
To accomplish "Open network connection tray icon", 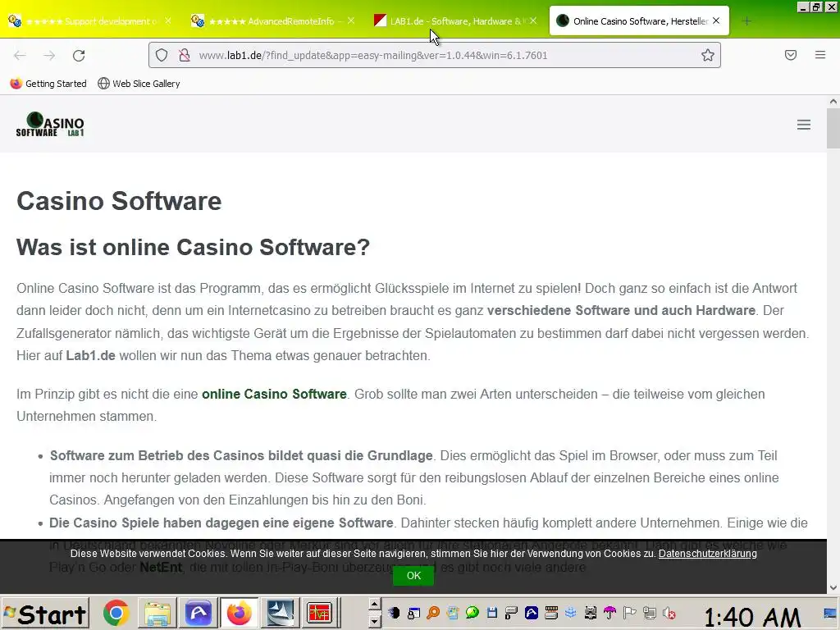I will [x=650, y=613].
